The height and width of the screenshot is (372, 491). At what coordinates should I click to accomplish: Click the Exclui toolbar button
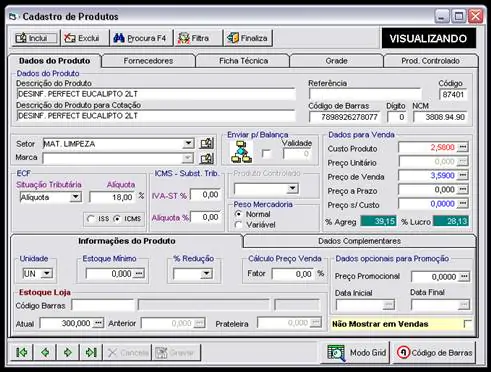coord(85,38)
